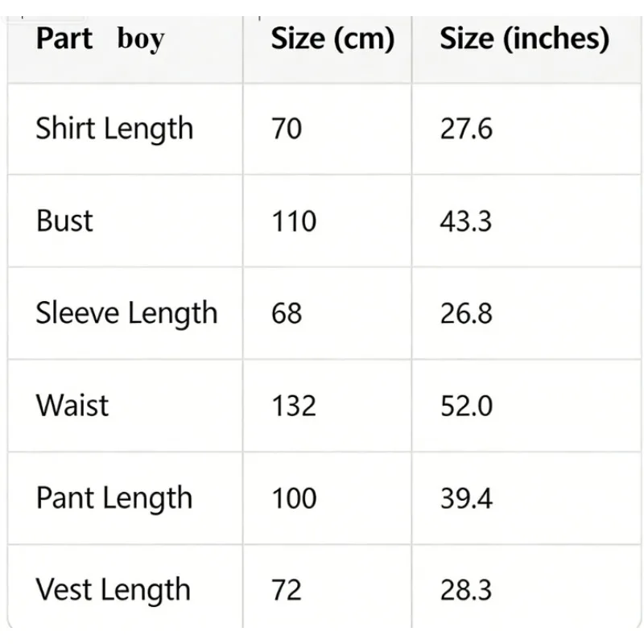Click the Part boy column header
This screenshot has height=644, width=644.
(x=100, y=39)
